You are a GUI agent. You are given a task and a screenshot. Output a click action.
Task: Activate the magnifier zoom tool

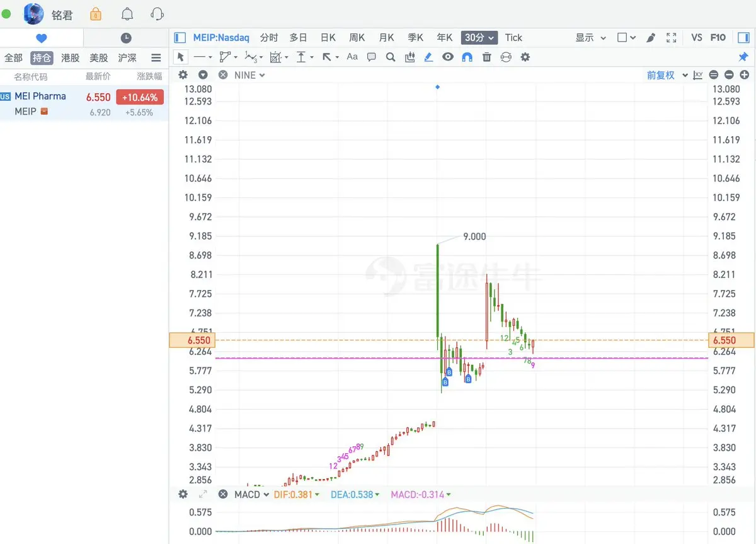391,57
